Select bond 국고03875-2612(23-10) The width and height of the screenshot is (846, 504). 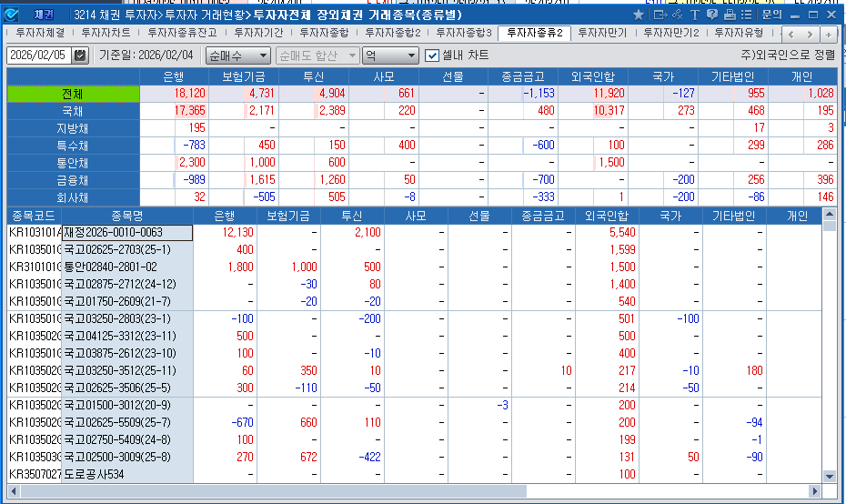127,354
